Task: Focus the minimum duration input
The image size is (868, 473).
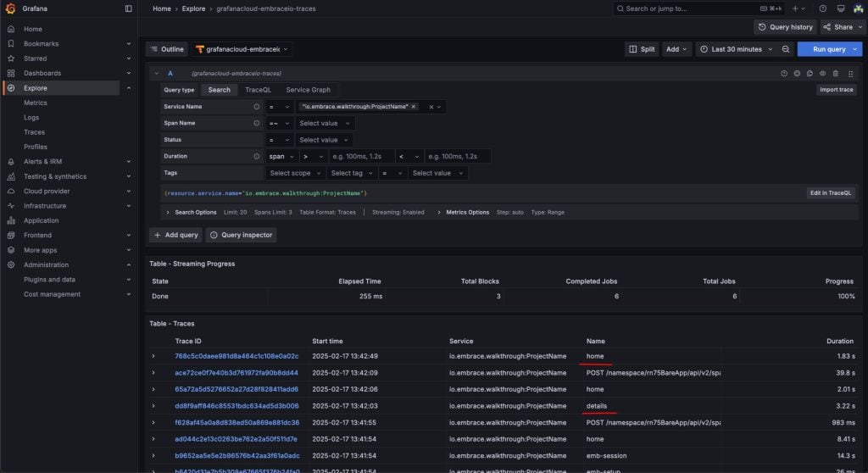Action: pyautogui.click(x=361, y=156)
